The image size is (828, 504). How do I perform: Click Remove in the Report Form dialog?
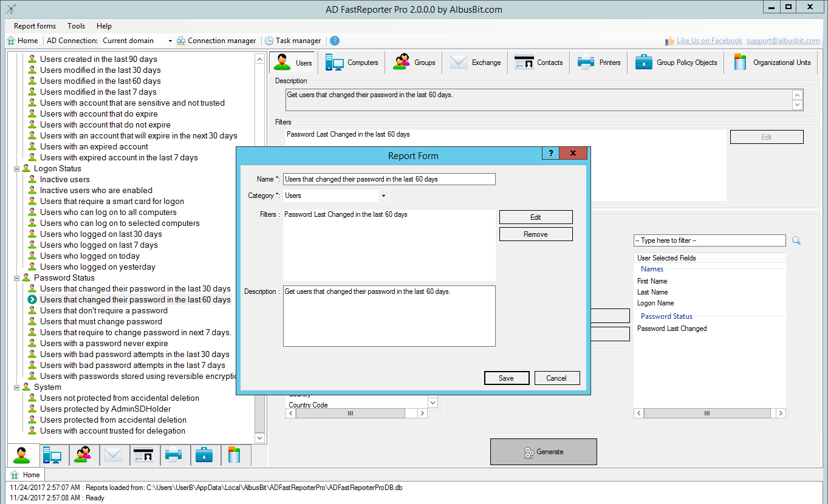pyautogui.click(x=536, y=234)
